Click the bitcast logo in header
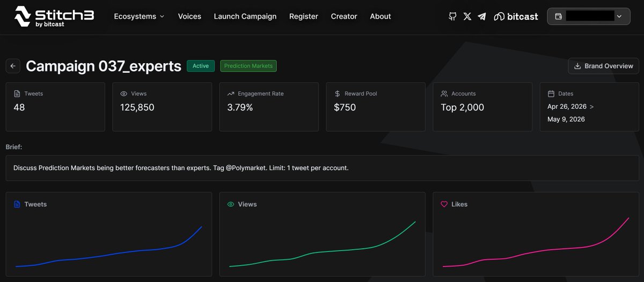 pos(516,17)
